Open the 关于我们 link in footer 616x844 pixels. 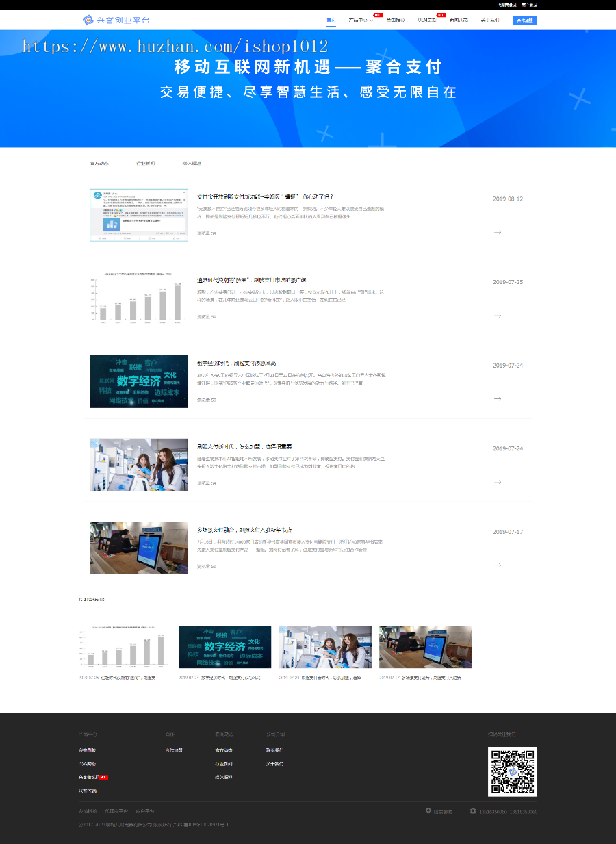coord(274,763)
